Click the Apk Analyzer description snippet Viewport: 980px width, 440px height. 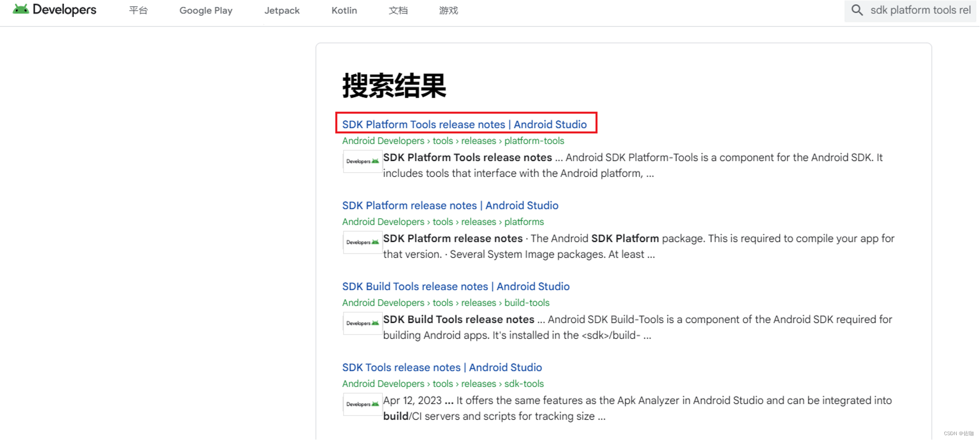[638, 408]
